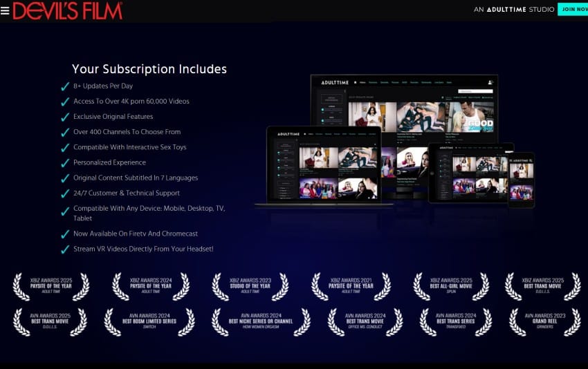Click "Now Available On Firetv And Chromecast"
588x369 pixels.
coord(136,234)
